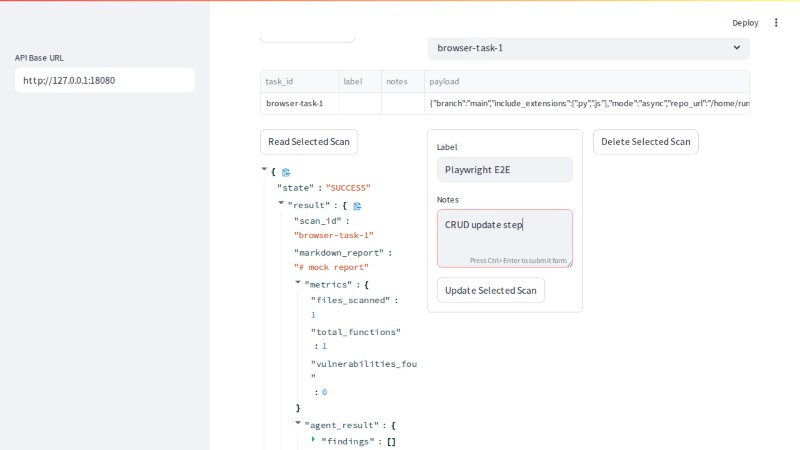Select the task_id column header

[299, 82]
